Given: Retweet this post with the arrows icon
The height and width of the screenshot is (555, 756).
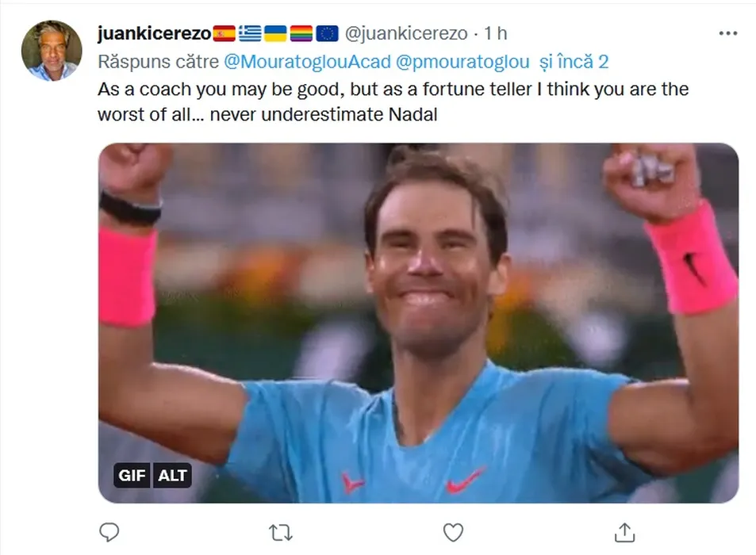Looking at the screenshot, I should tap(281, 533).
